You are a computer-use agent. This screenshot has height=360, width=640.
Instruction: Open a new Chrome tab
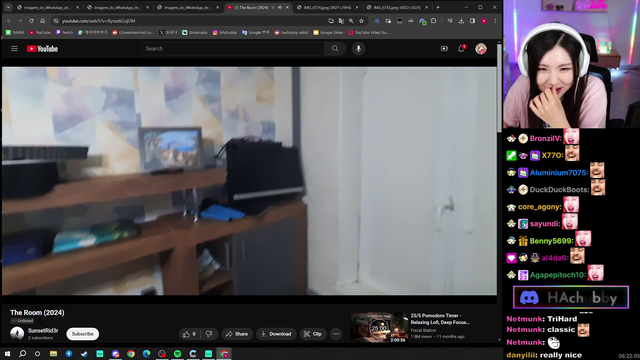coord(438,7)
